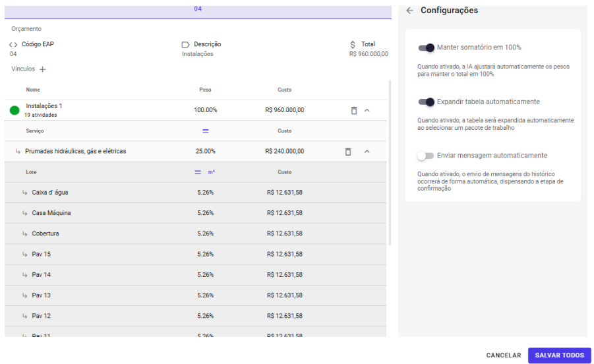Enable Enviar mensagem automaticamente switch

point(425,156)
